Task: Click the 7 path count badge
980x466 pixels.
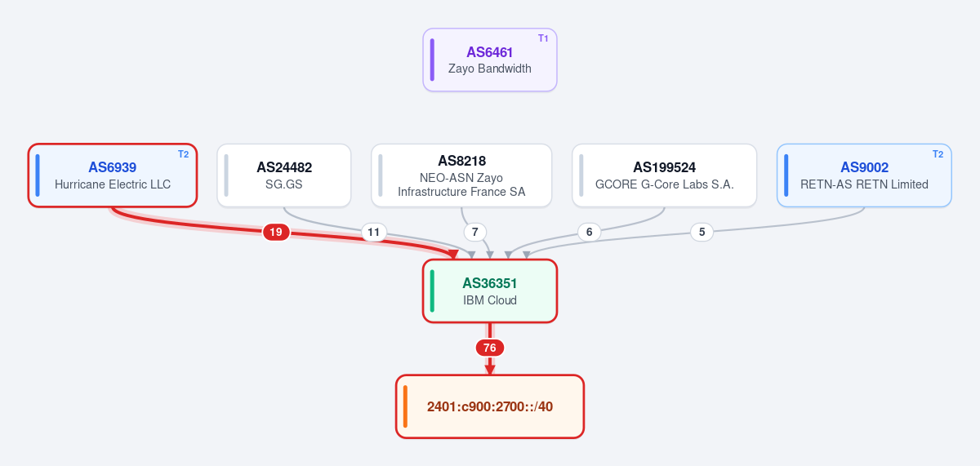Action: point(475,233)
